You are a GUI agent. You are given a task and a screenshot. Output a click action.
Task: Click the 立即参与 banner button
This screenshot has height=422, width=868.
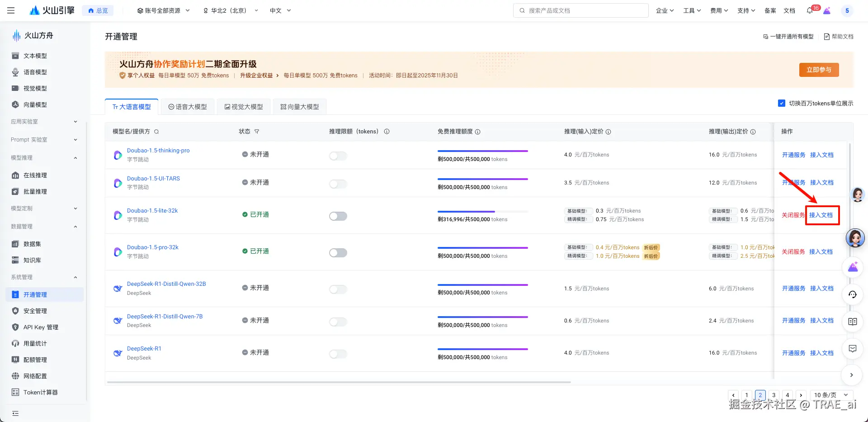tap(819, 70)
